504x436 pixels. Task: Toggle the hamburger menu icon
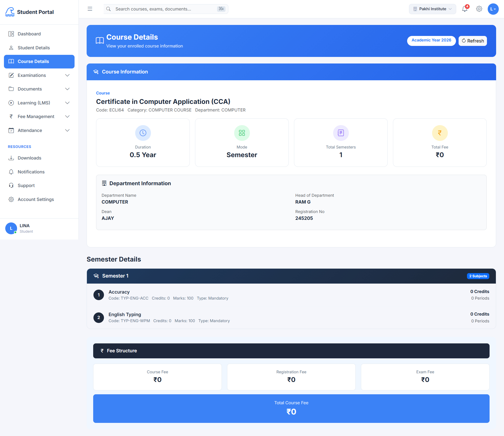click(90, 9)
